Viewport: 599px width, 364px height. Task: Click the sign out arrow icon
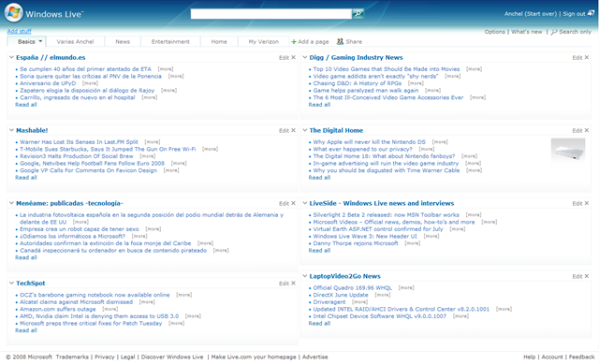pyautogui.click(x=591, y=13)
